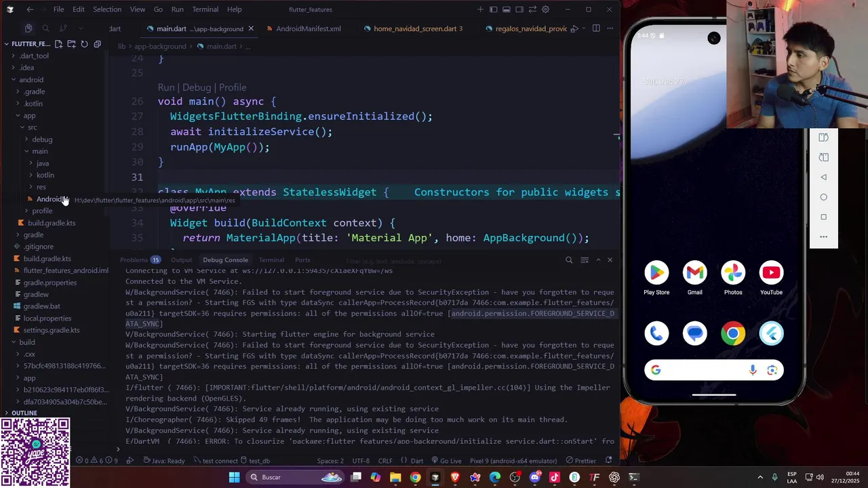Viewport: 868px width, 488px height.
Task: Expand the .dart_tool folder
Action: [34, 56]
